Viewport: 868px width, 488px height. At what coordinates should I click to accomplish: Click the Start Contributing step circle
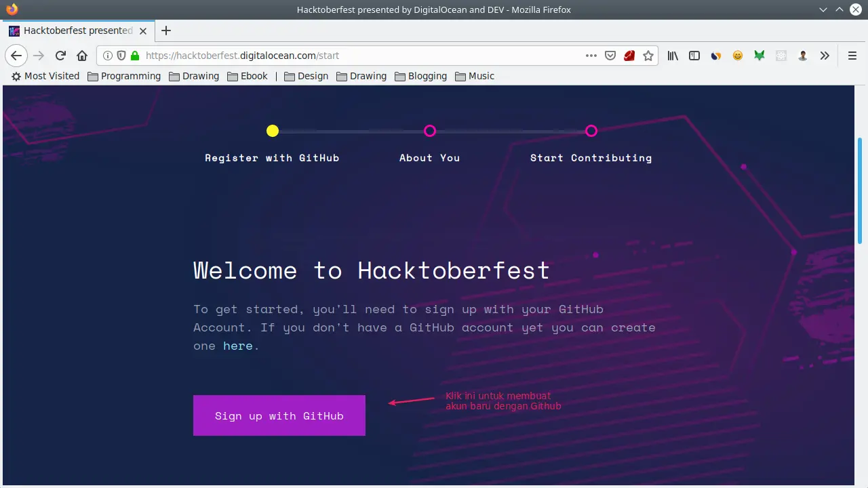pyautogui.click(x=591, y=131)
